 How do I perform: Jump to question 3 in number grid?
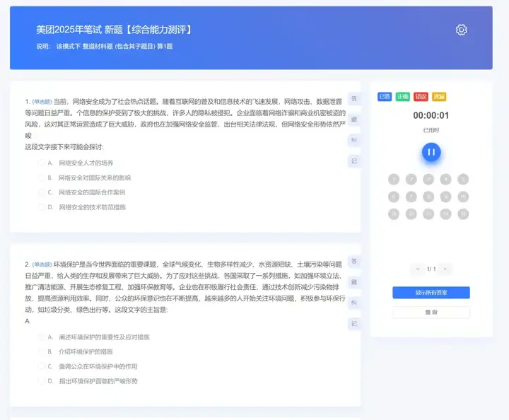(x=428, y=179)
